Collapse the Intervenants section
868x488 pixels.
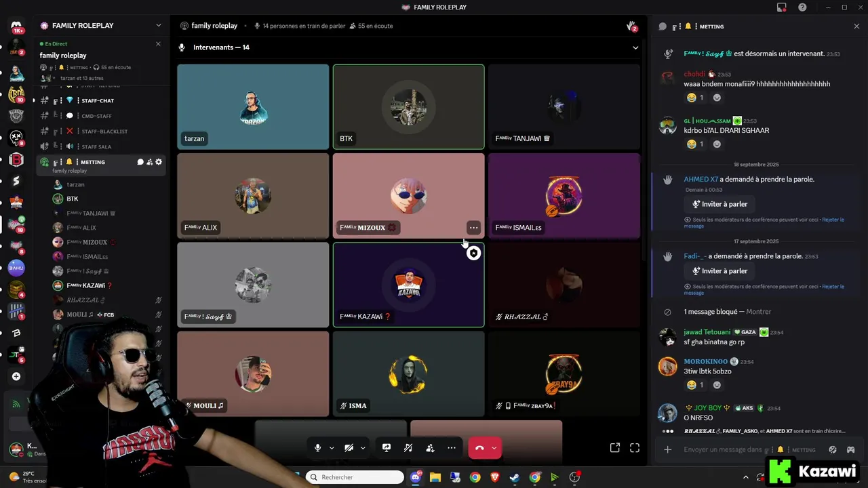(x=635, y=47)
